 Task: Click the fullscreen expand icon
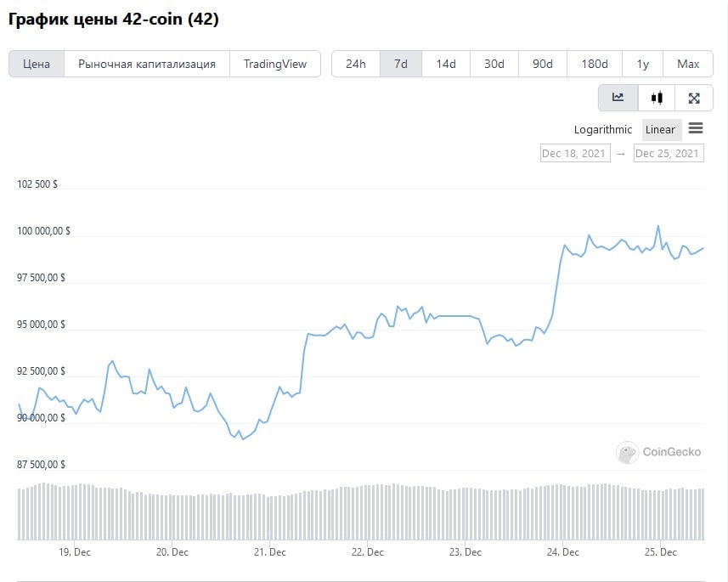pyautogui.click(x=694, y=98)
